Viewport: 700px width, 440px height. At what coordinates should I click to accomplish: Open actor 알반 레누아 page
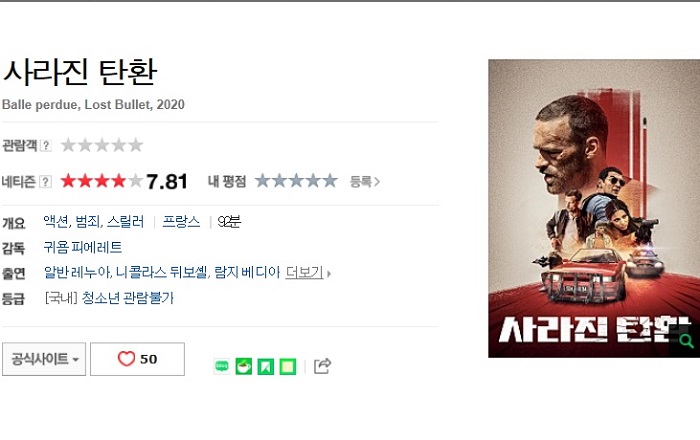[76, 272]
